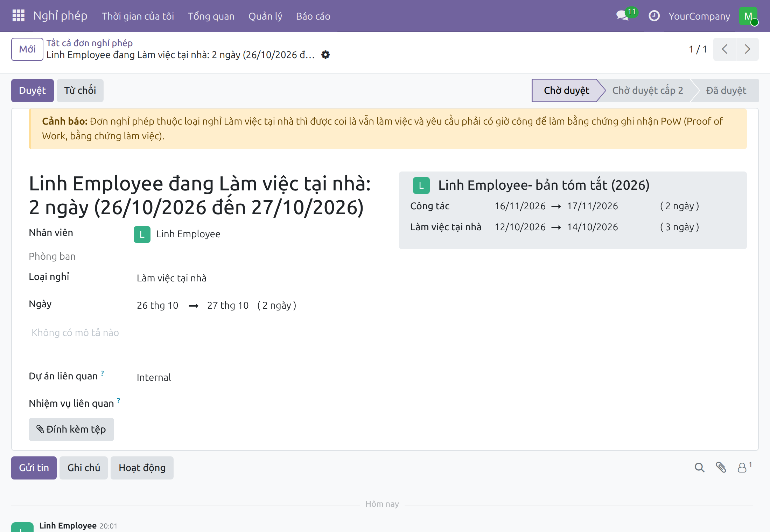The image size is (770, 532).
Task: Click the Hôm nay date separator
Action: (382, 504)
